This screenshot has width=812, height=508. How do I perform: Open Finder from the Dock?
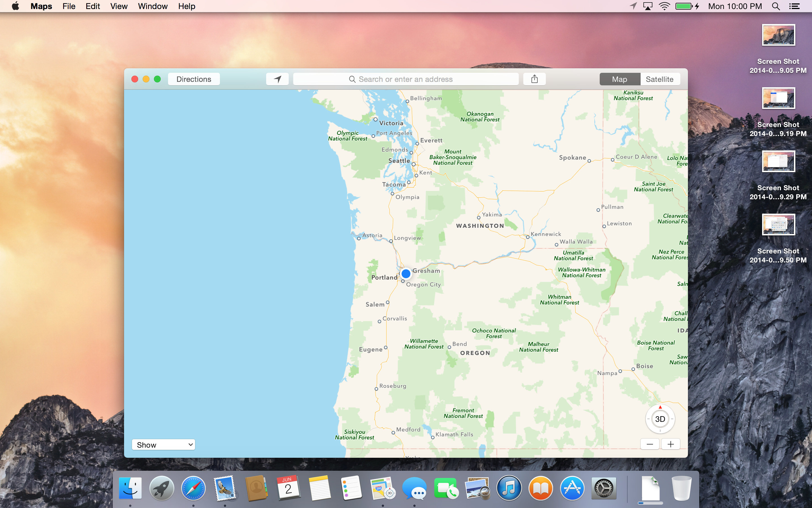coord(130,488)
